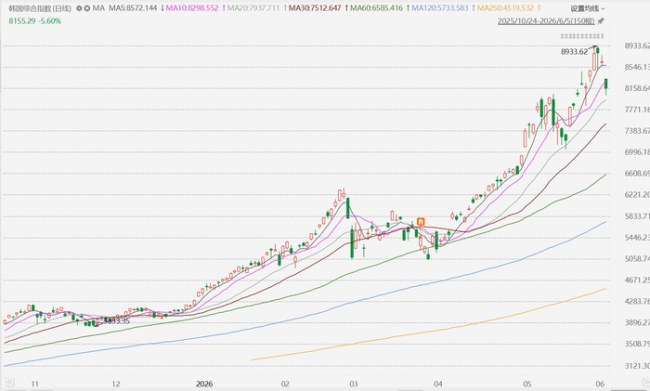
Task: Click the 4283.76 price axis label
Action: click(637, 301)
